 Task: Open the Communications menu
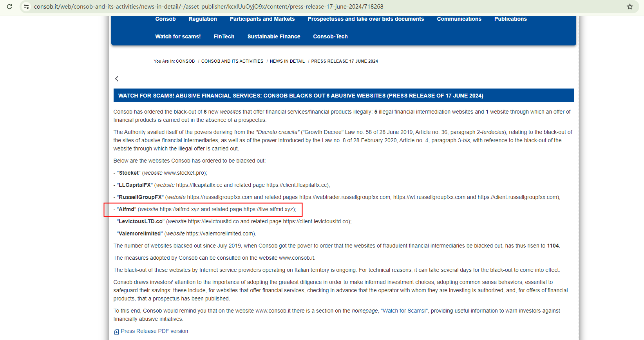click(459, 19)
